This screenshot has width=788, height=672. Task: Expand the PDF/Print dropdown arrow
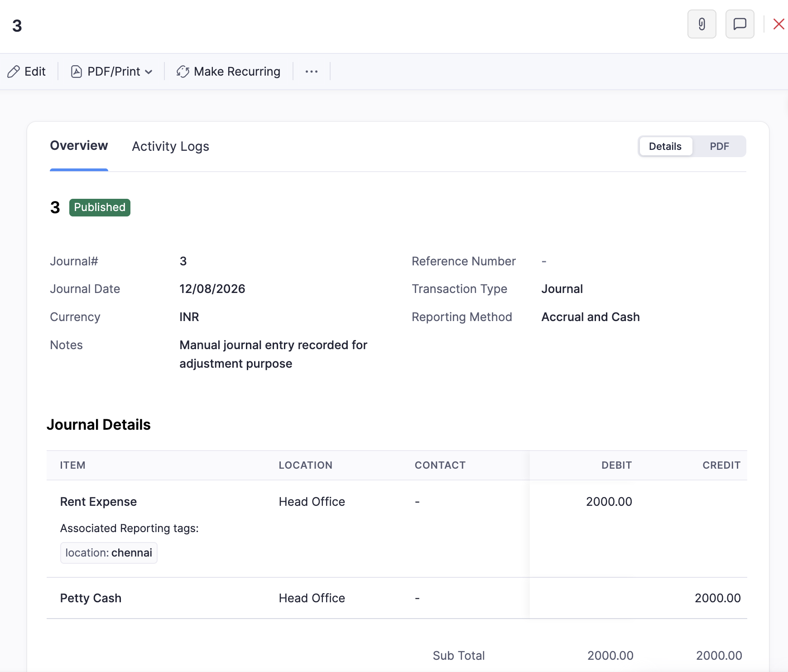tap(149, 72)
